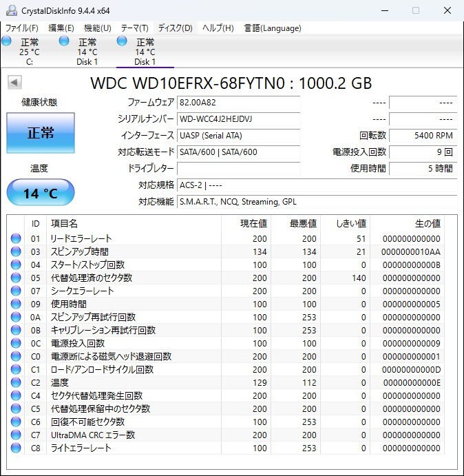Click status icon of row 03 スピンアップ時間
This screenshot has width=464, height=476.
(16, 251)
